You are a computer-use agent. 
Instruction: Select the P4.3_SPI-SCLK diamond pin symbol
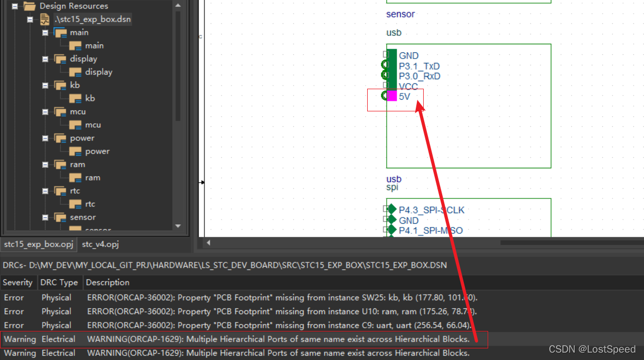coord(391,209)
